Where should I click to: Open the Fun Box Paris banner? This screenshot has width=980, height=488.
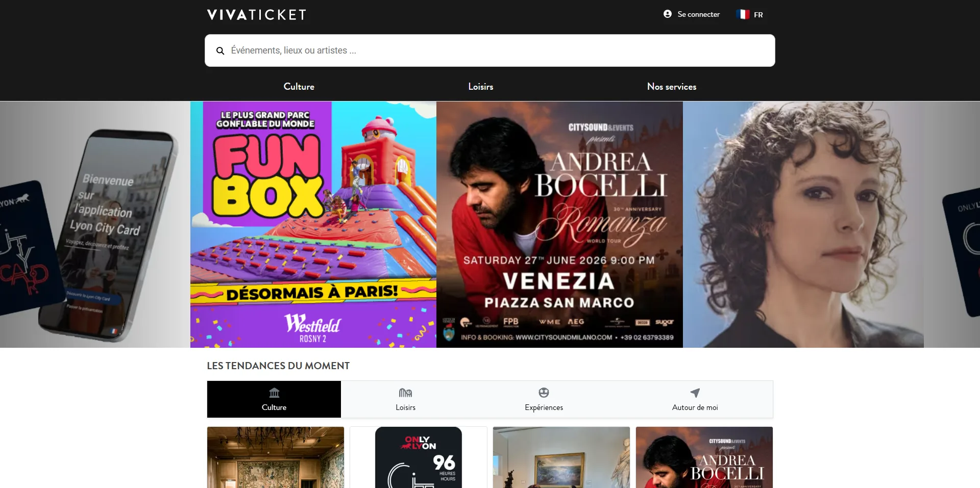point(313,224)
